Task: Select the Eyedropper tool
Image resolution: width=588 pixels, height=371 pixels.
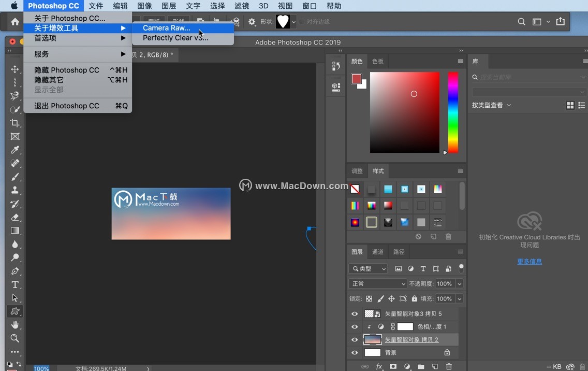Action: 14,150
